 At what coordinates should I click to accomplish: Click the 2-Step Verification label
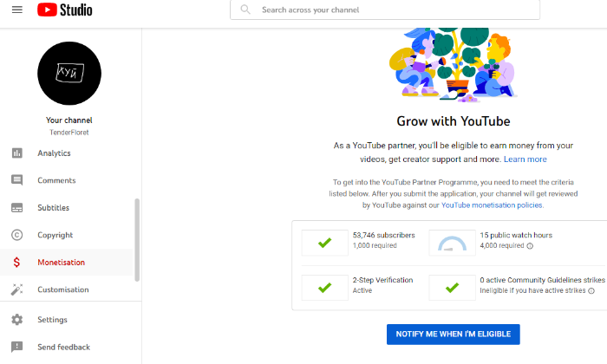click(382, 280)
